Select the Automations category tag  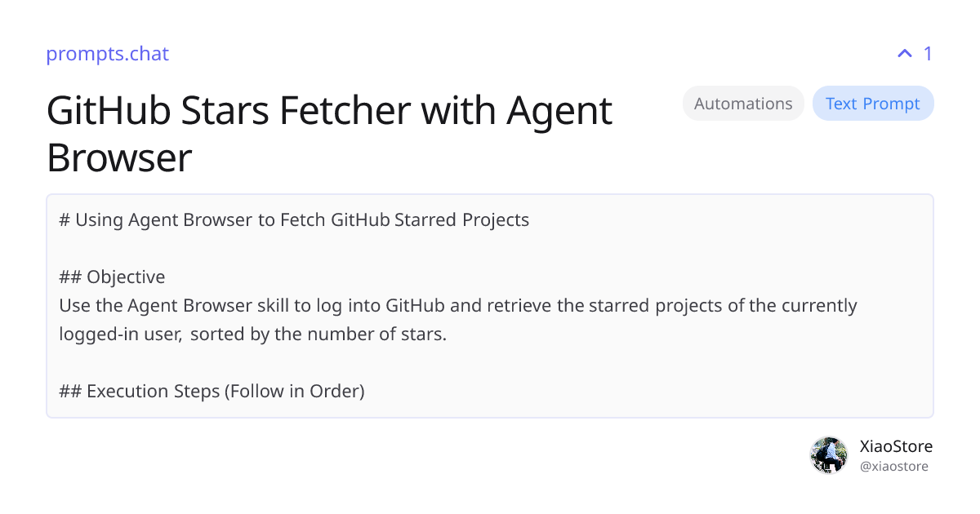[x=743, y=104]
